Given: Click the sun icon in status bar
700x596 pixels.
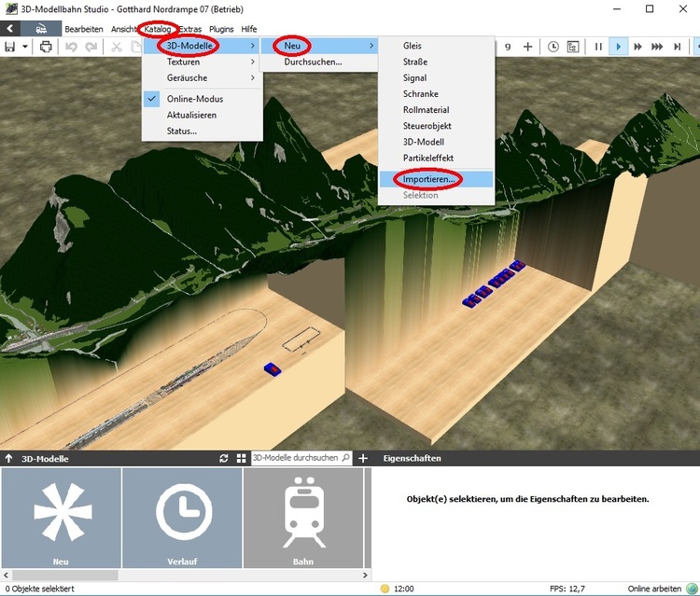Looking at the screenshot, I should click(x=385, y=589).
